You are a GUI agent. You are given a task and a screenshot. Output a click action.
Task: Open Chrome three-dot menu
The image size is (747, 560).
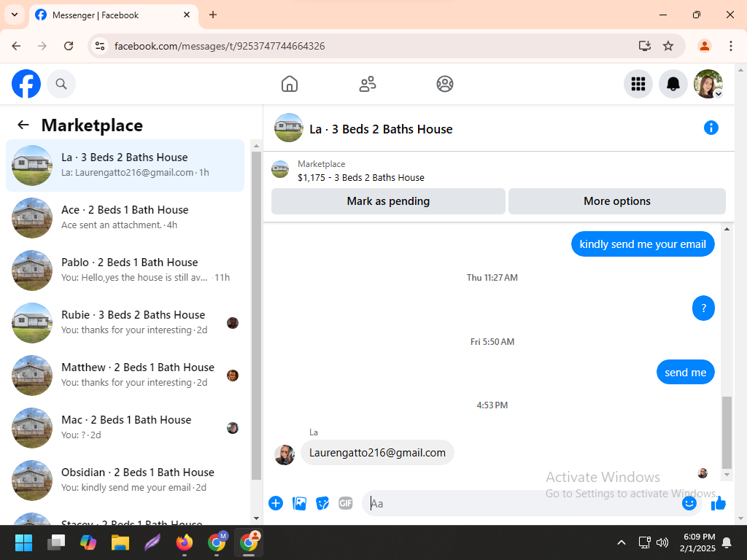pyautogui.click(x=731, y=46)
